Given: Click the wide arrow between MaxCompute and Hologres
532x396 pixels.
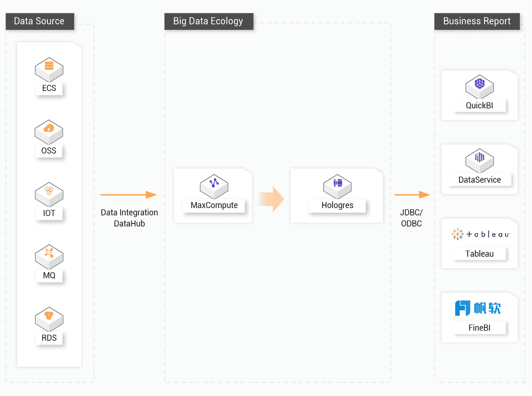Looking at the screenshot, I should 272,199.
